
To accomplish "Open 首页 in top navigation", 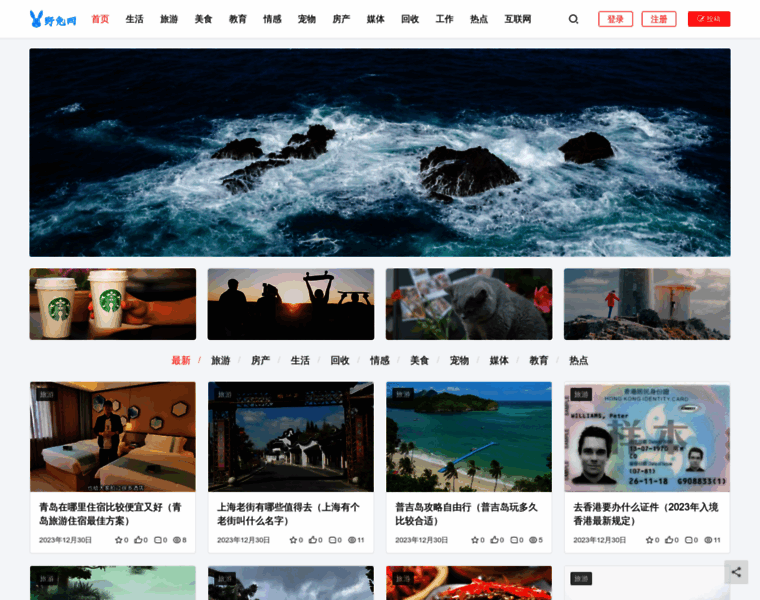I will 100,19.
